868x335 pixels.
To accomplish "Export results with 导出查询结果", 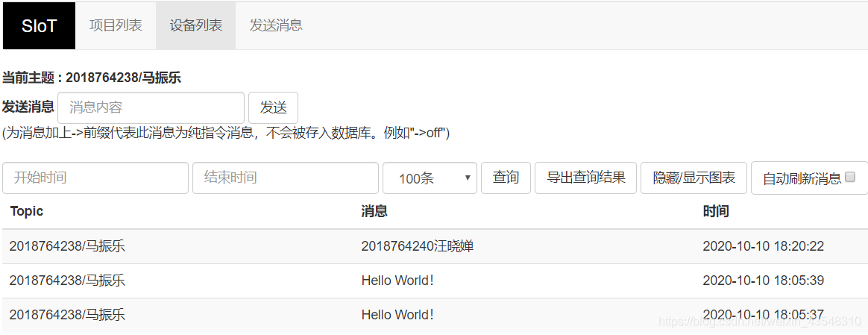I will pyautogui.click(x=585, y=178).
